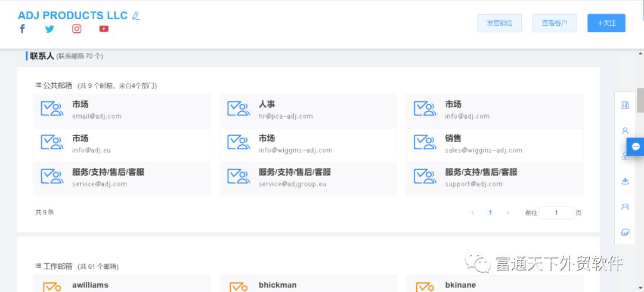This screenshot has height=292, width=644.
Task: Go to the previous page arrow
Action: point(473,213)
